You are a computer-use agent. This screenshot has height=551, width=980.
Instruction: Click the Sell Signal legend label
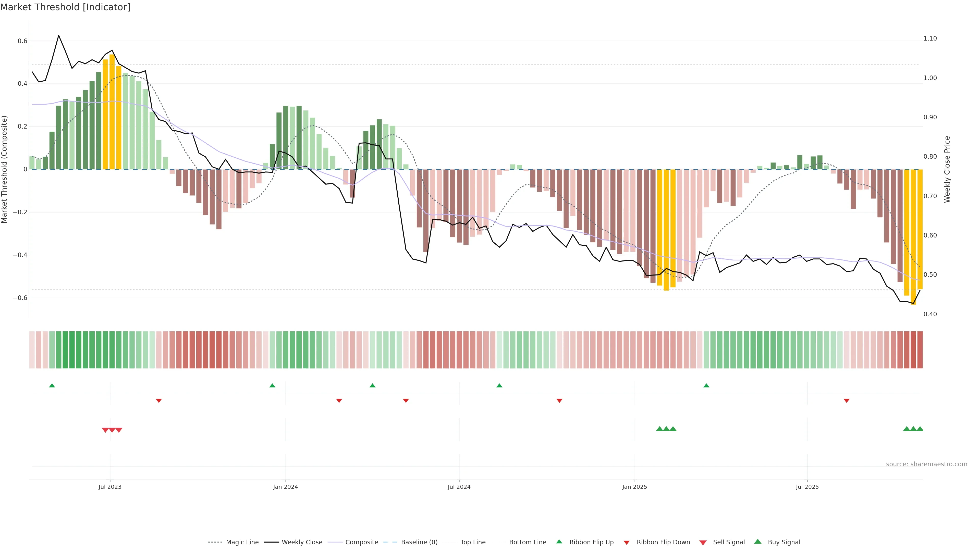[x=729, y=542]
